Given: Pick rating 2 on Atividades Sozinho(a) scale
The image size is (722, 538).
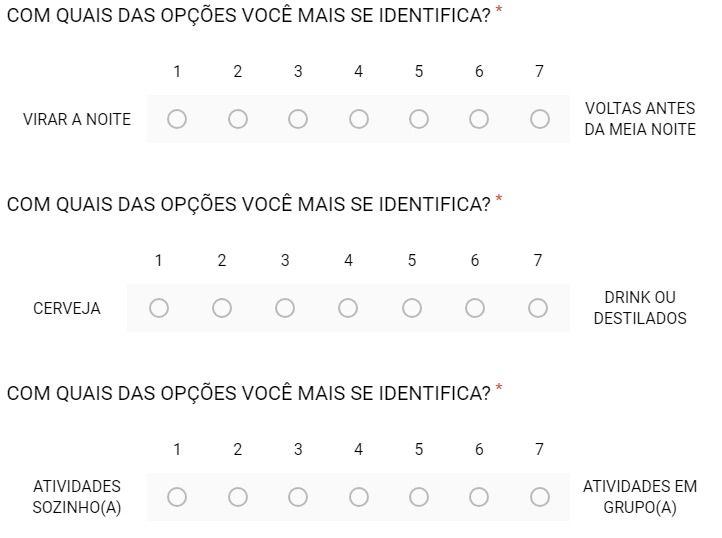Looking at the screenshot, I should tap(238, 497).
